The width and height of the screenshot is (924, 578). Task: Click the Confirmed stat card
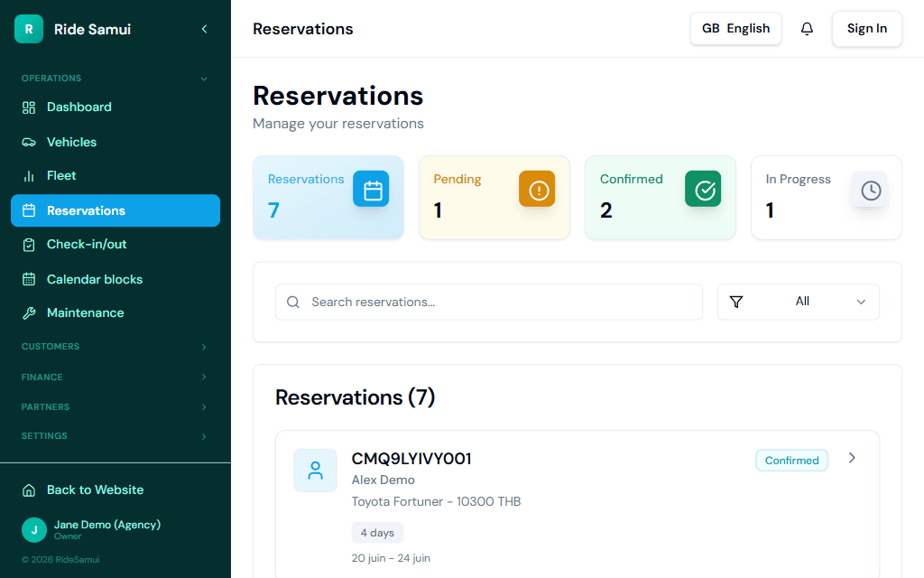pyautogui.click(x=660, y=198)
